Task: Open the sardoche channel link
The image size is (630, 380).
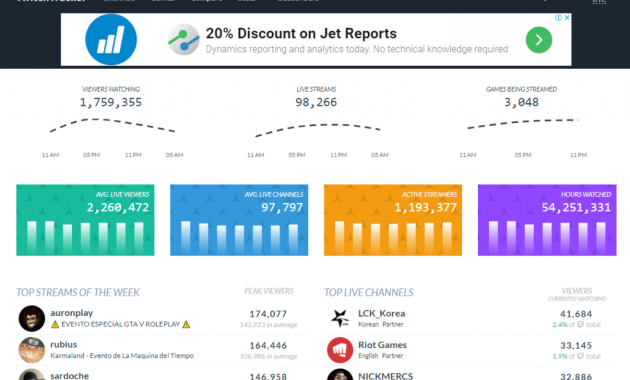Action: (x=70, y=376)
